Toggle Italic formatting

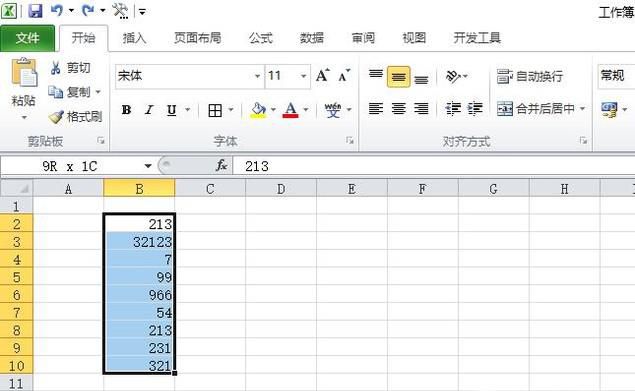click(x=149, y=110)
